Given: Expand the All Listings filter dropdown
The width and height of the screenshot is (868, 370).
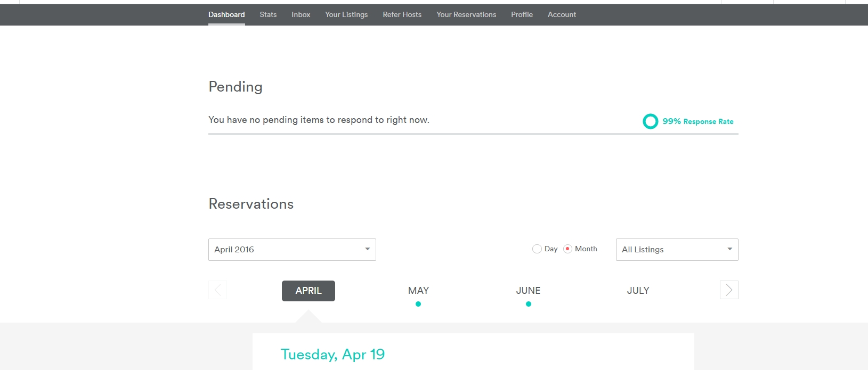Looking at the screenshot, I should [x=677, y=250].
